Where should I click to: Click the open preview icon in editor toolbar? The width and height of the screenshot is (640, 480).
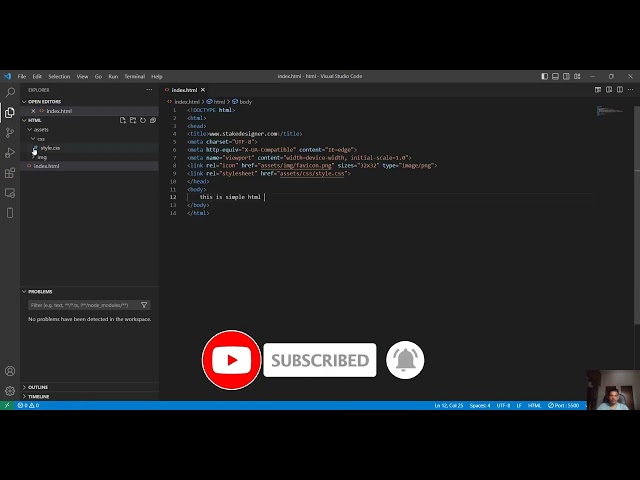pos(598,90)
